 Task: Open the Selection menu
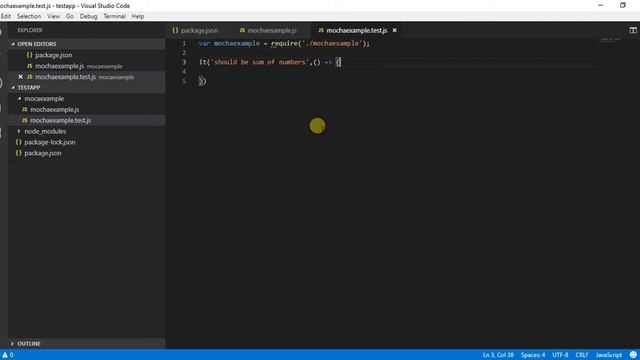[29, 16]
